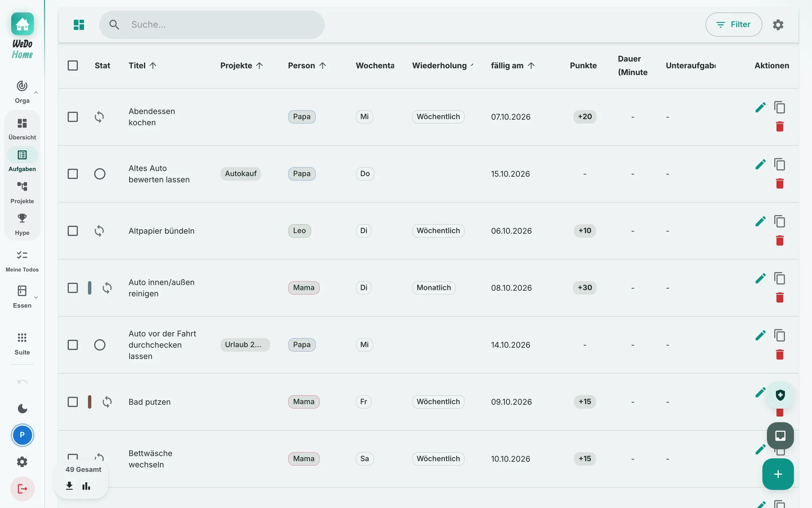812x508 pixels.
Task: Toggle dark mode moon icon
Action: (x=22, y=409)
